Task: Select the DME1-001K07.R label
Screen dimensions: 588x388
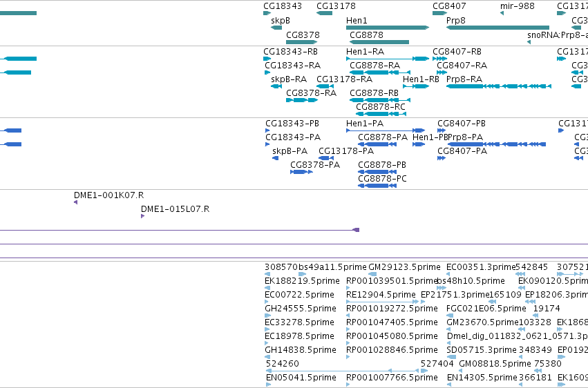Action: click(108, 195)
